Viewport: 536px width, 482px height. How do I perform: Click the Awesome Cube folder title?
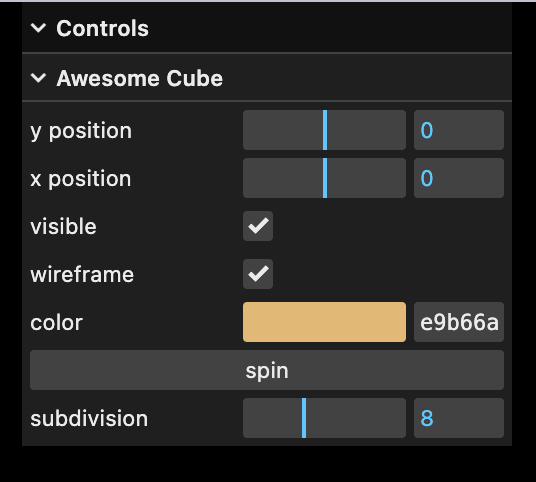coord(139,78)
